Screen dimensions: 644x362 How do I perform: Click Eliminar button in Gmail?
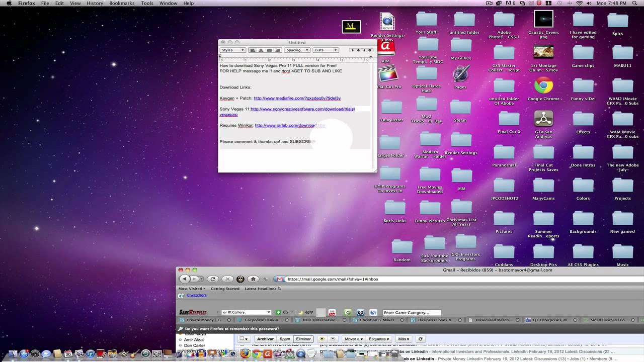coord(303,339)
